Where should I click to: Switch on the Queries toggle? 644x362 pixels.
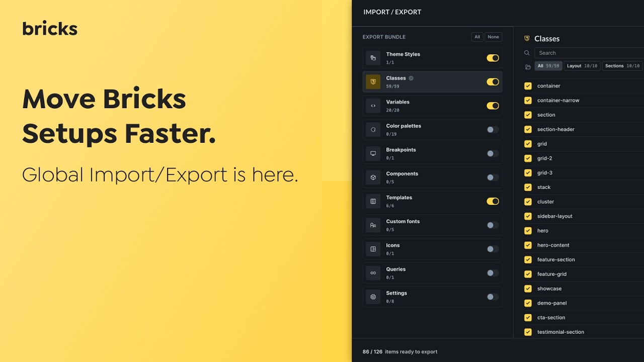(493, 273)
